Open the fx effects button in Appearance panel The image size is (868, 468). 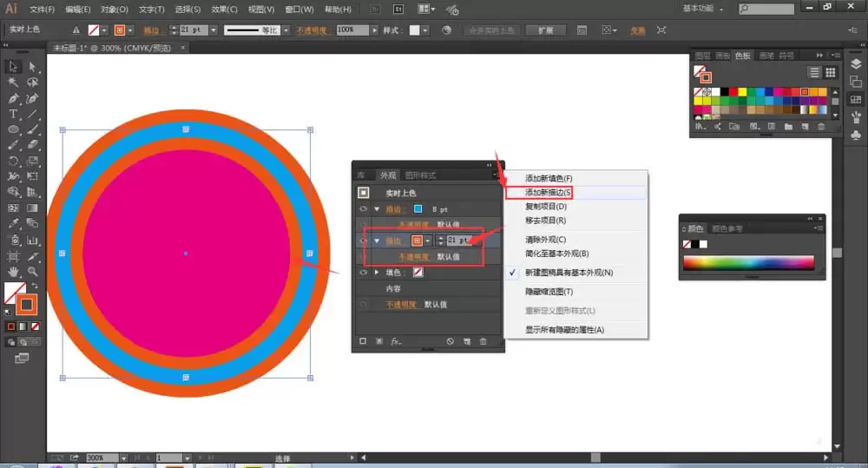pyautogui.click(x=396, y=341)
